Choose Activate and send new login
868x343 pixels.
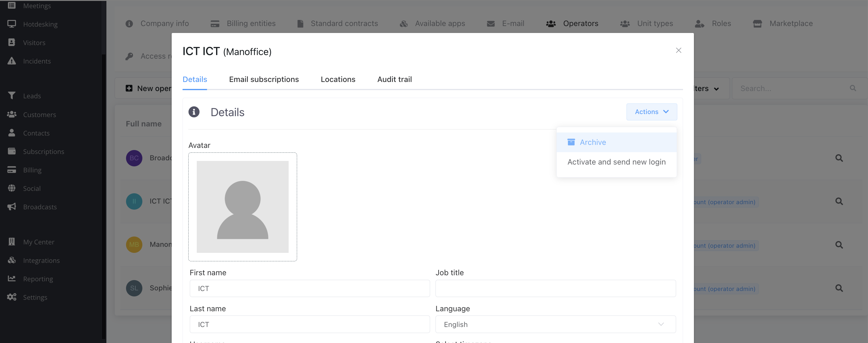pyautogui.click(x=616, y=162)
